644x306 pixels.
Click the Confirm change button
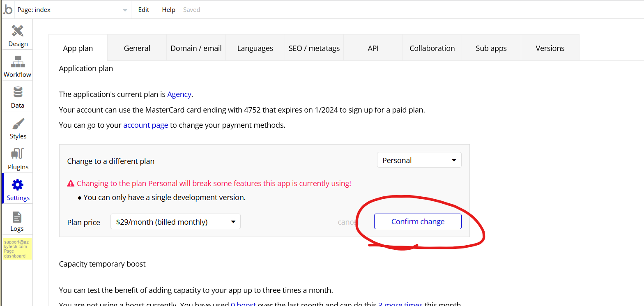[418, 222]
